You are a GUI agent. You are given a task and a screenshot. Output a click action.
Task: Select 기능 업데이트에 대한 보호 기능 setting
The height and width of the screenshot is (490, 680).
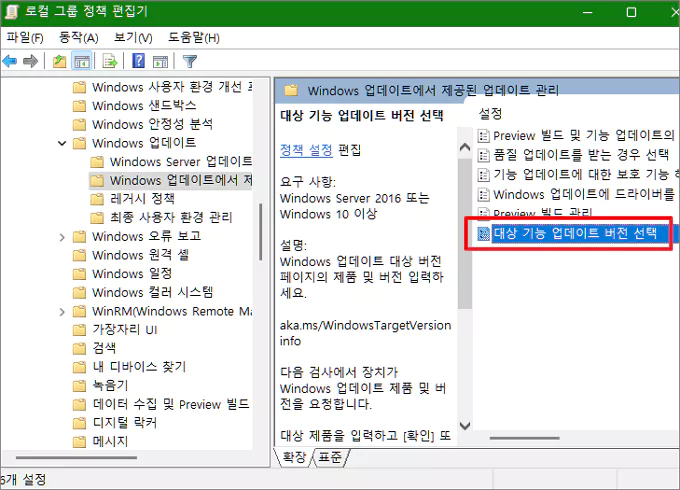(x=585, y=175)
